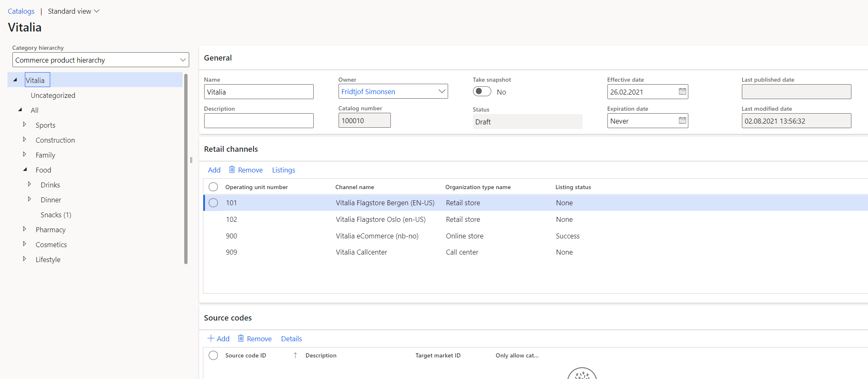868x379 pixels.
Task: Sort by Target market ID column
Action: (438, 355)
